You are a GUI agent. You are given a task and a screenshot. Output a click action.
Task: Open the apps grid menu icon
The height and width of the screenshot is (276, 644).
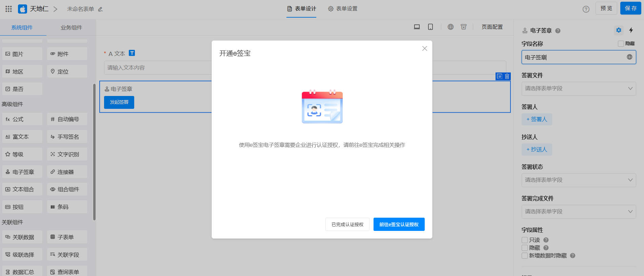[9, 9]
